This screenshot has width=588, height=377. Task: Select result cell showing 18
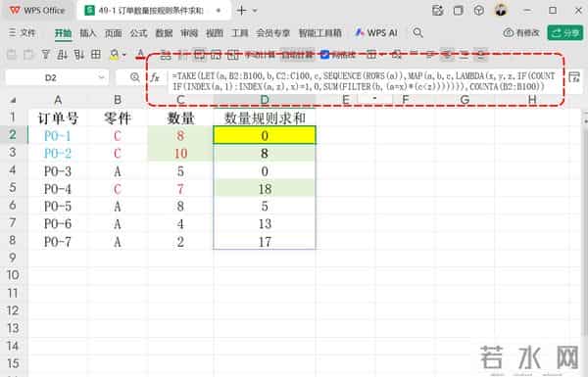[x=265, y=189]
